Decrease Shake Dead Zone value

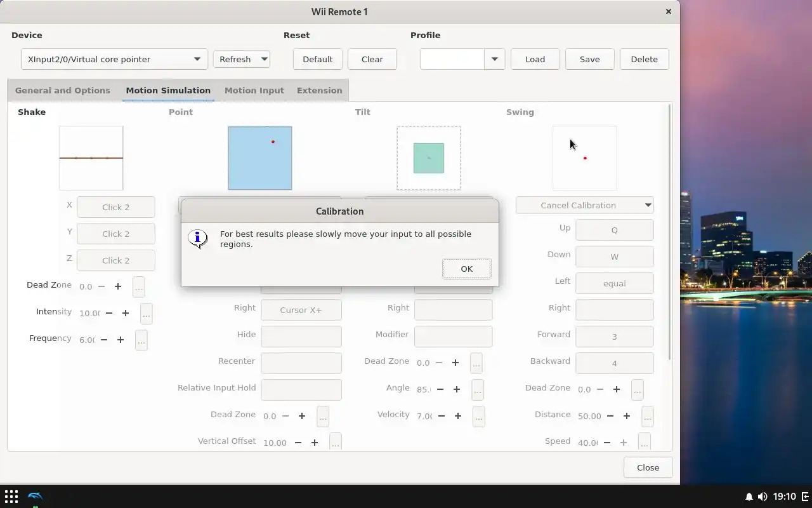101,286
